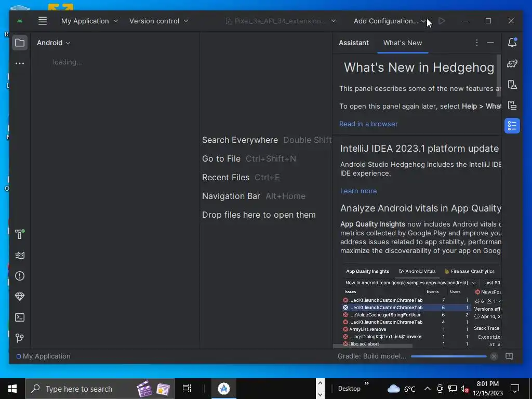Click Read in a browser link
The width and height of the screenshot is (532, 399).
368,124
